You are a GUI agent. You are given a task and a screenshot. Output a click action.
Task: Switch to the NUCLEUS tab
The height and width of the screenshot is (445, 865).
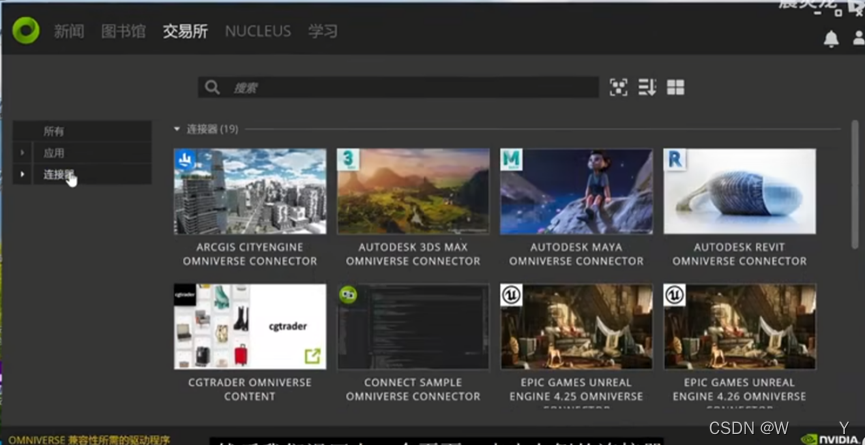[258, 31]
